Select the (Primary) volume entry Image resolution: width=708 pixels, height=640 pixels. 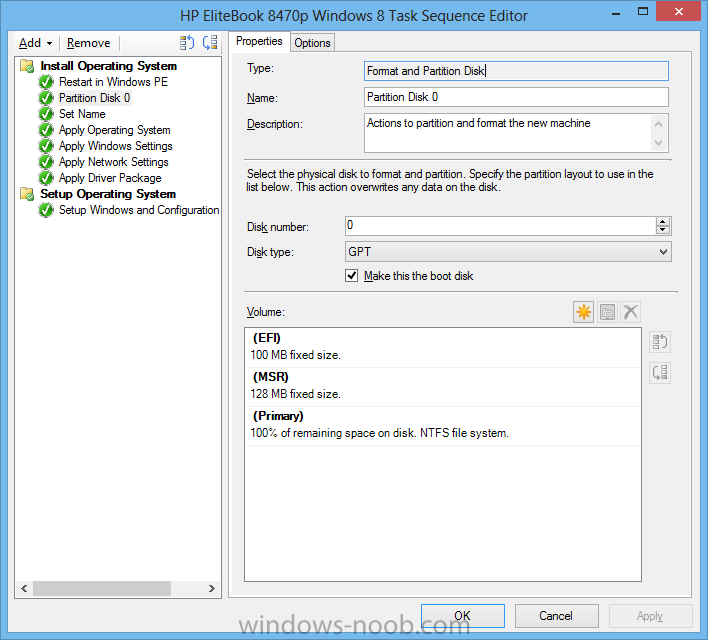[443, 426]
